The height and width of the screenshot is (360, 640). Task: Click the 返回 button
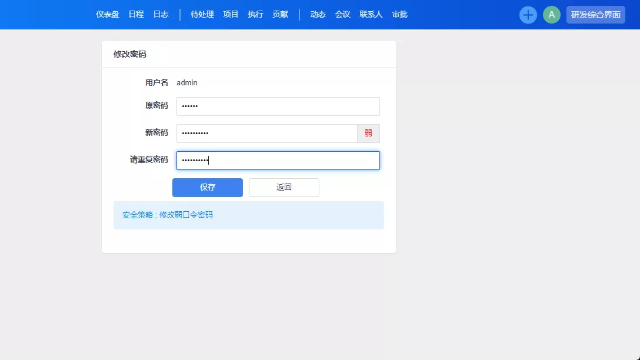(284, 187)
